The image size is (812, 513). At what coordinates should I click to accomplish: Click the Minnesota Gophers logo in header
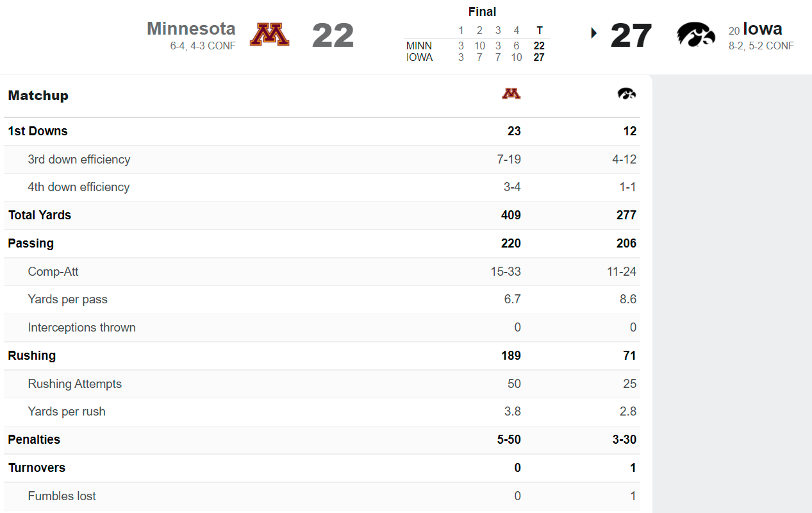click(x=269, y=35)
